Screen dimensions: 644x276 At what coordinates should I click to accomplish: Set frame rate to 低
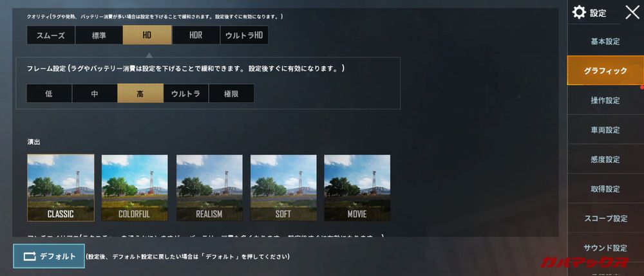tap(49, 93)
